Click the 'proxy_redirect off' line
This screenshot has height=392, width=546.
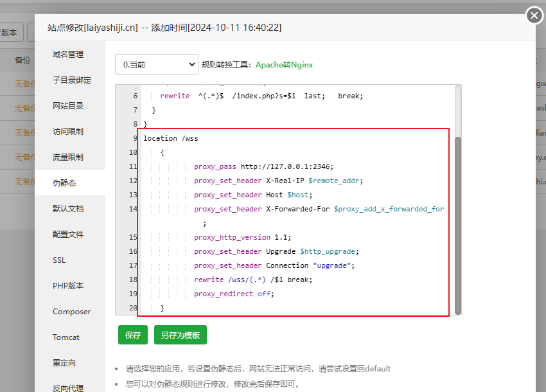(234, 294)
